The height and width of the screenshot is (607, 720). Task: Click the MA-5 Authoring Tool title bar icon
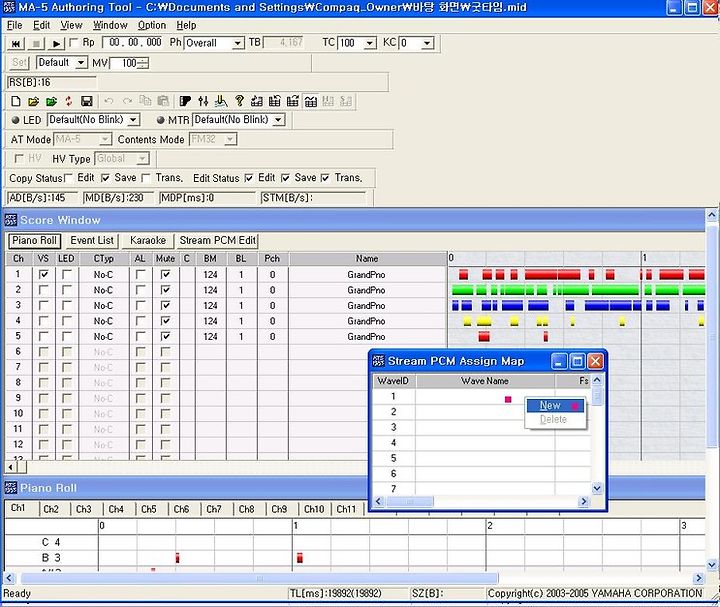(x=9, y=7)
